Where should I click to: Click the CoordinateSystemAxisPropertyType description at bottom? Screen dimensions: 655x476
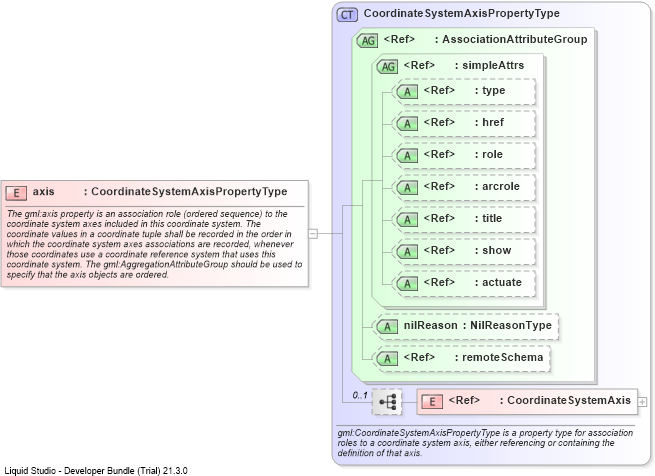pyautogui.click(x=485, y=443)
